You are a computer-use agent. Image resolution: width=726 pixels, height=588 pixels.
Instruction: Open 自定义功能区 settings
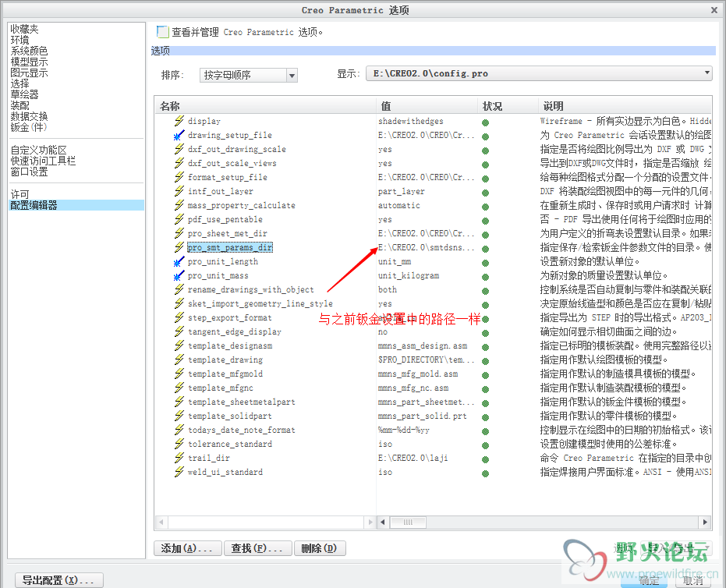coord(38,150)
